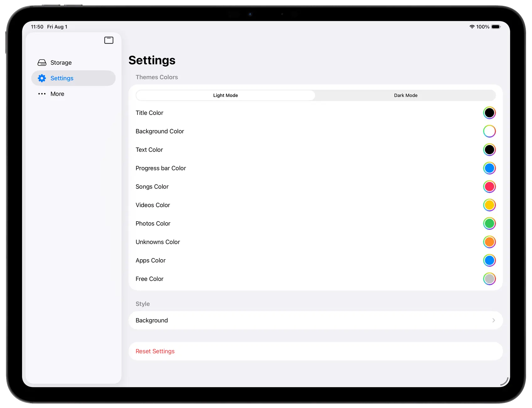532x408 pixels.
Task: Switch to Light Mode segment
Action: click(x=226, y=95)
